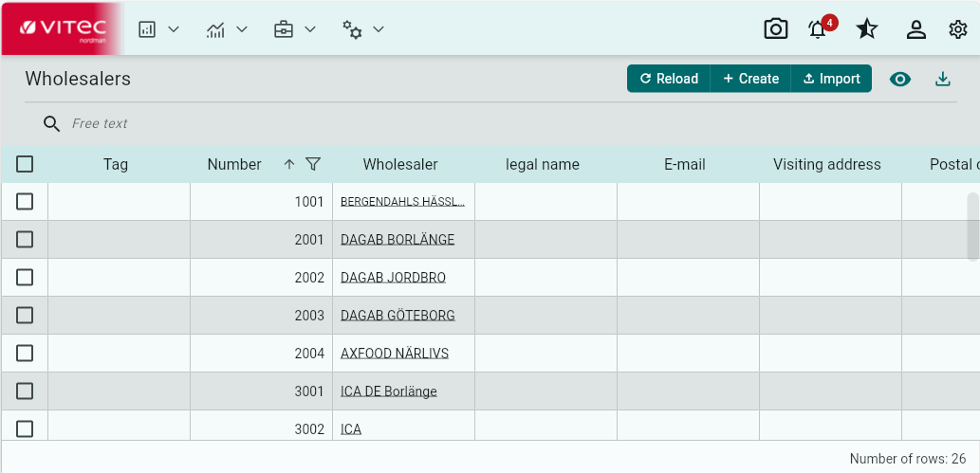
Task: Open favorites star icon
Action: point(867,28)
